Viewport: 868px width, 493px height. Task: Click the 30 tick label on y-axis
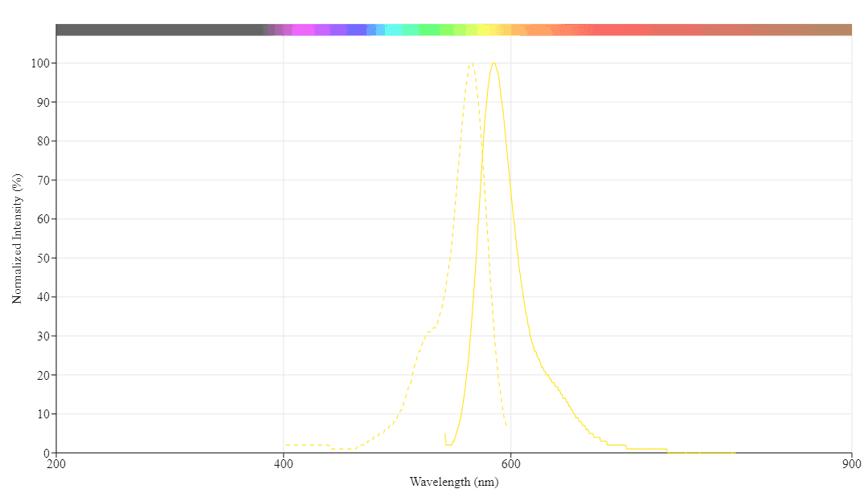coord(43,336)
